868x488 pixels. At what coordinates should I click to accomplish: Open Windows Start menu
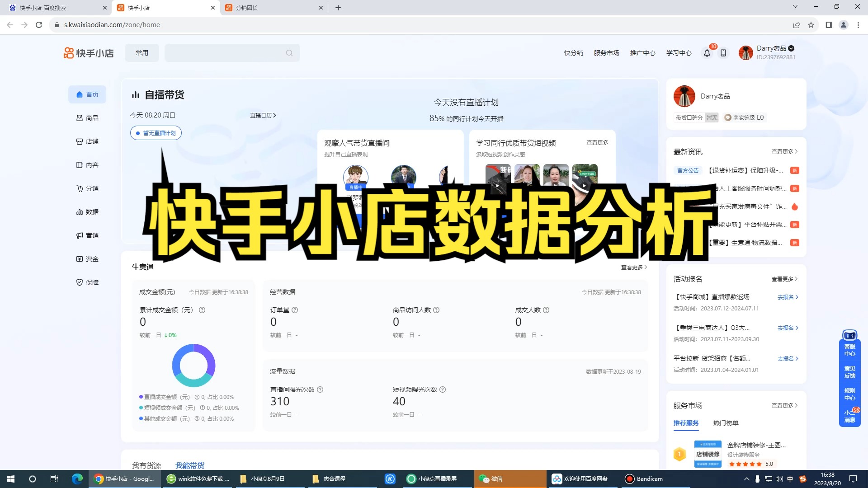[11, 479]
